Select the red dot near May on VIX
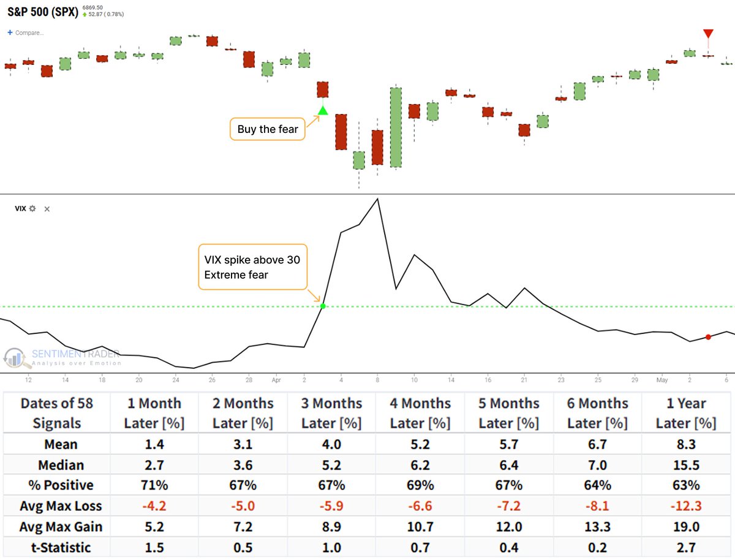The image size is (735, 560). click(708, 336)
